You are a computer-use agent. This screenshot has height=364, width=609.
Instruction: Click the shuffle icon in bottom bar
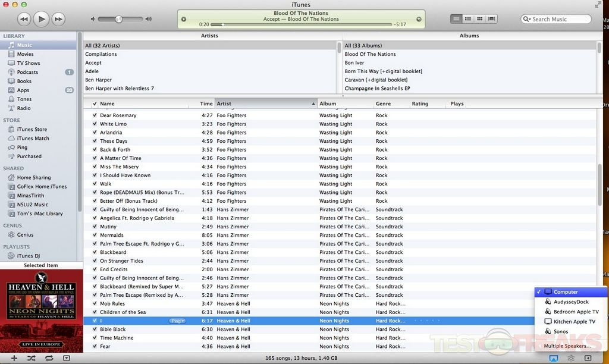pos(32,358)
